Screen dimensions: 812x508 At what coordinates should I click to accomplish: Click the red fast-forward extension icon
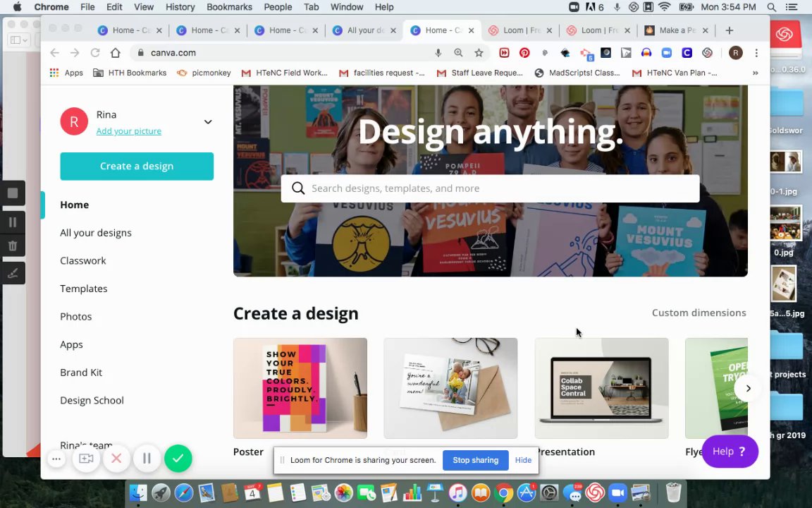[x=504, y=53]
